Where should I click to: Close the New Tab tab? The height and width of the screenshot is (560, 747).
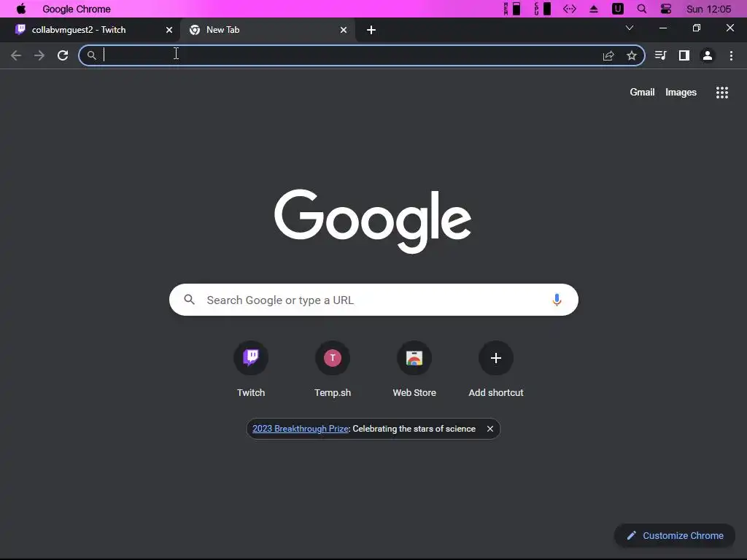pos(344,30)
